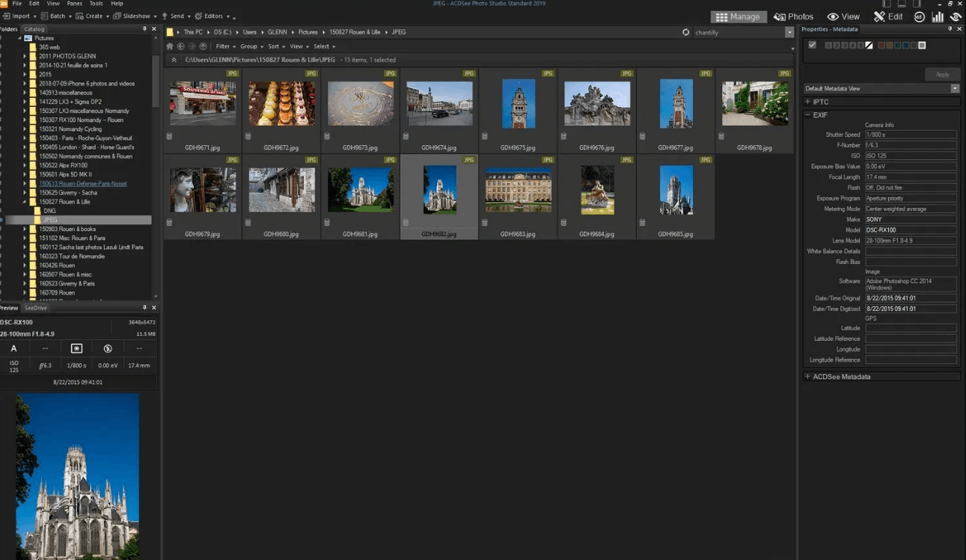Clear rating with the slashed rating box

[x=869, y=46]
